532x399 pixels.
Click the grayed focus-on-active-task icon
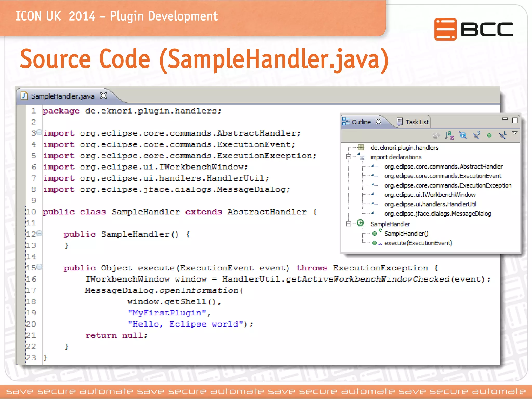[x=436, y=136]
